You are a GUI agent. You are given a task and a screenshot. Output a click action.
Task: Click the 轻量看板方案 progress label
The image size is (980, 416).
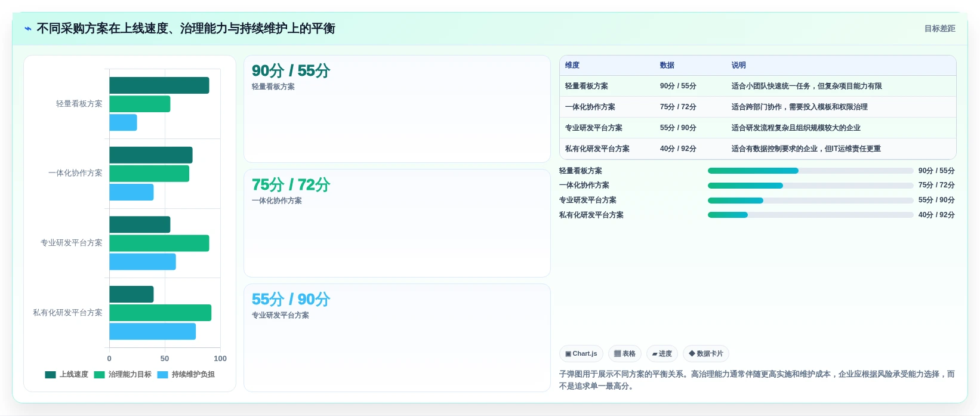[x=581, y=171]
